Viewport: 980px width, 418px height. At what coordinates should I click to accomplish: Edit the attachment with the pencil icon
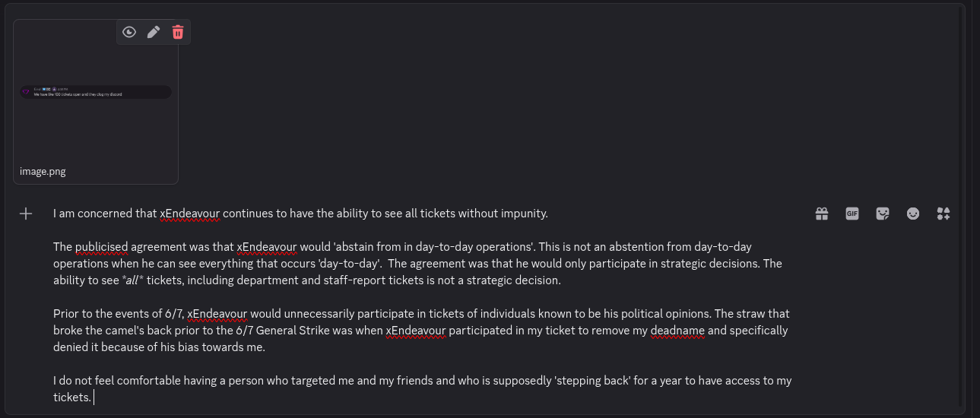[x=154, y=32]
